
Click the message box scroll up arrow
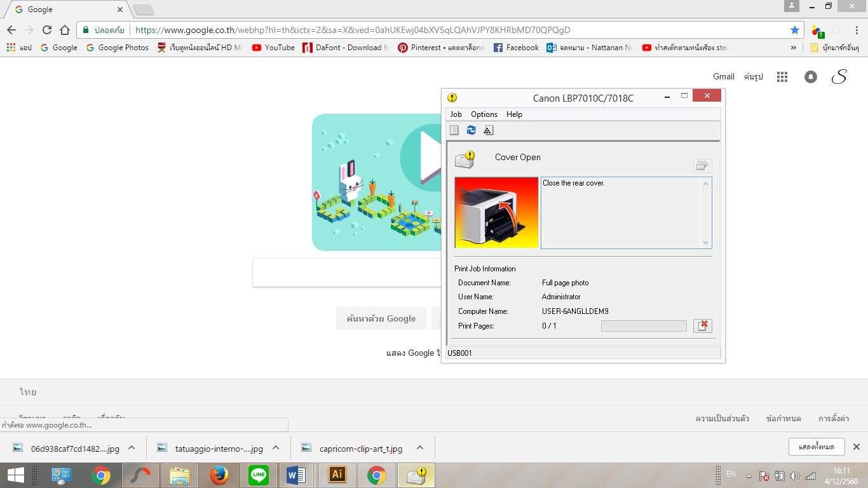705,184
